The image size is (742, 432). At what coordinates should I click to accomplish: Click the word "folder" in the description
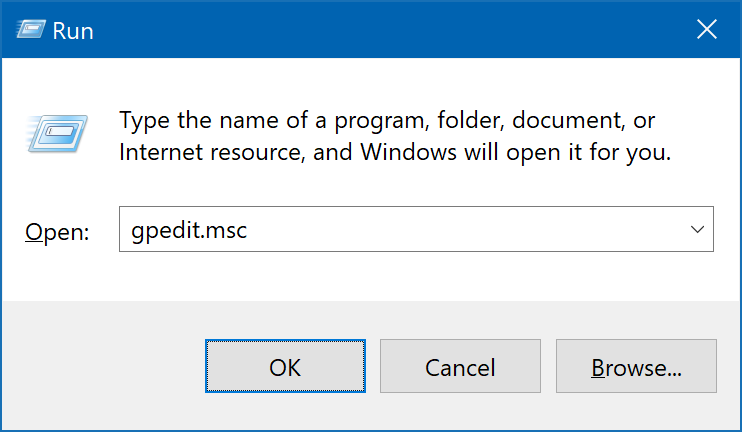tap(469, 120)
